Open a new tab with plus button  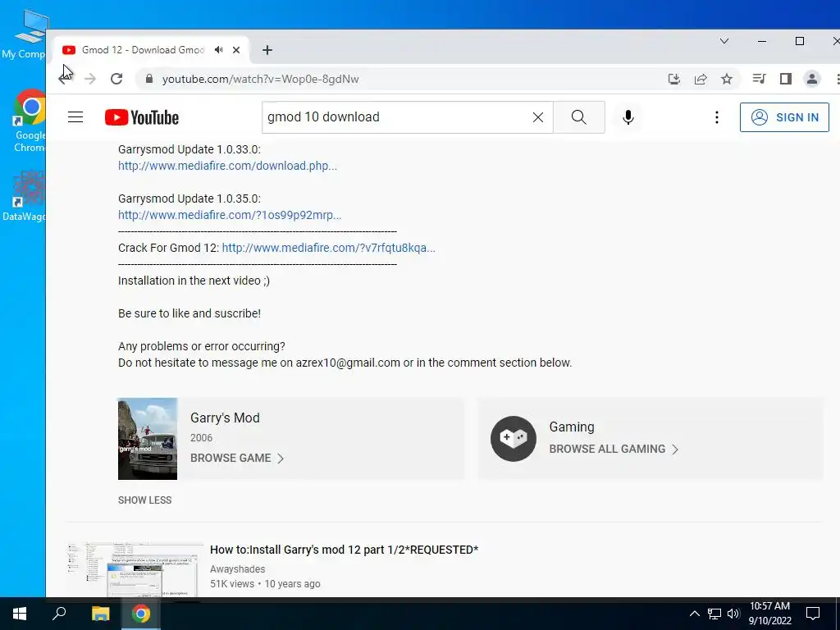click(x=267, y=50)
